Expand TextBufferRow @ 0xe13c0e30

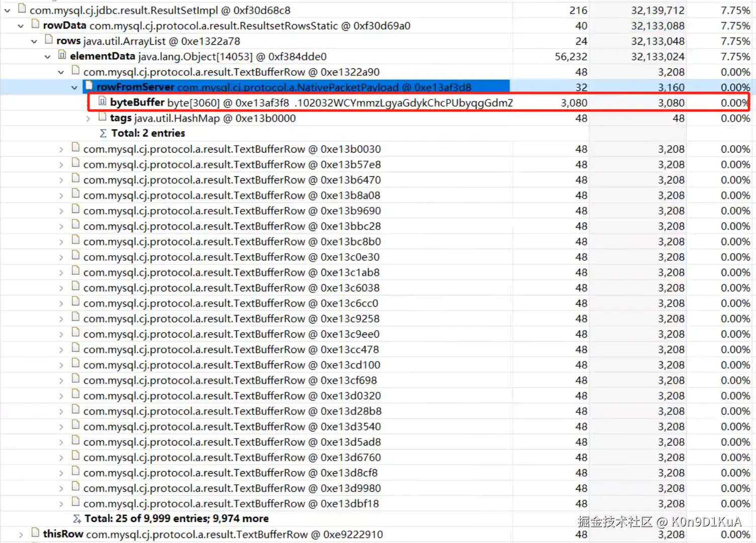pyautogui.click(x=61, y=257)
